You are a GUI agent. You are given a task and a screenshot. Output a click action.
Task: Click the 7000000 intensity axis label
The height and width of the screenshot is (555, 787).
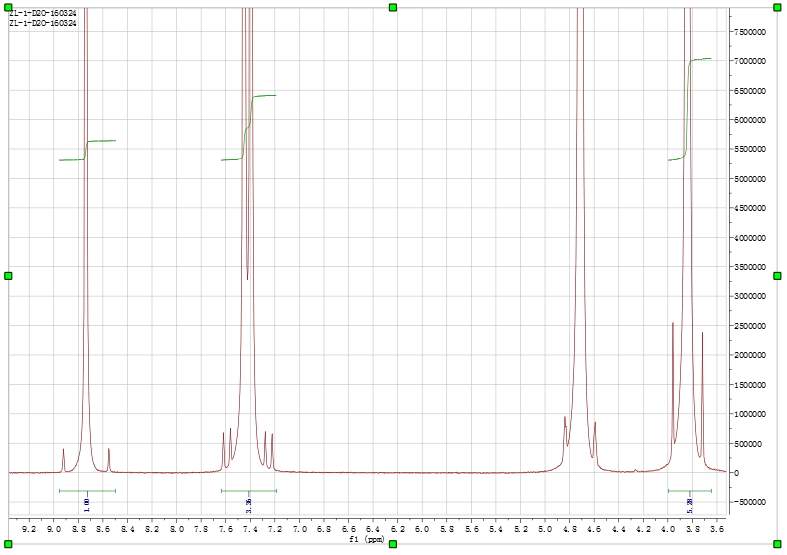click(750, 61)
